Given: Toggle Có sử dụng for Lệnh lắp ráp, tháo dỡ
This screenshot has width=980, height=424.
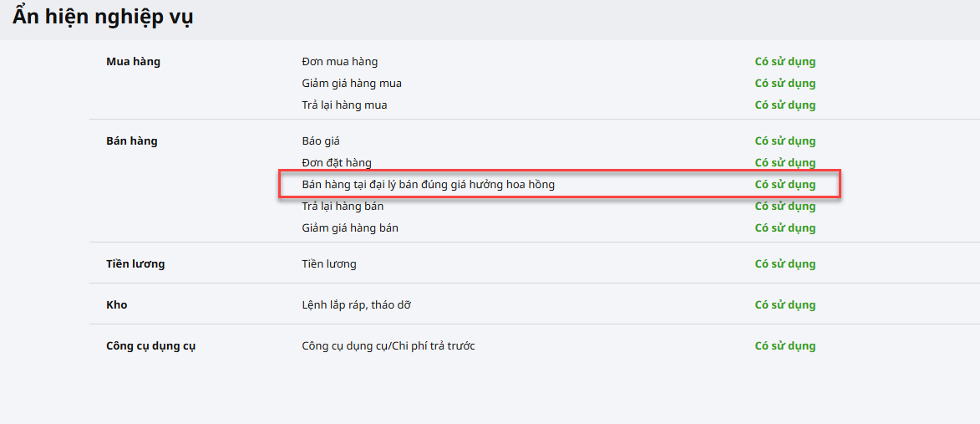Looking at the screenshot, I should click(785, 305).
